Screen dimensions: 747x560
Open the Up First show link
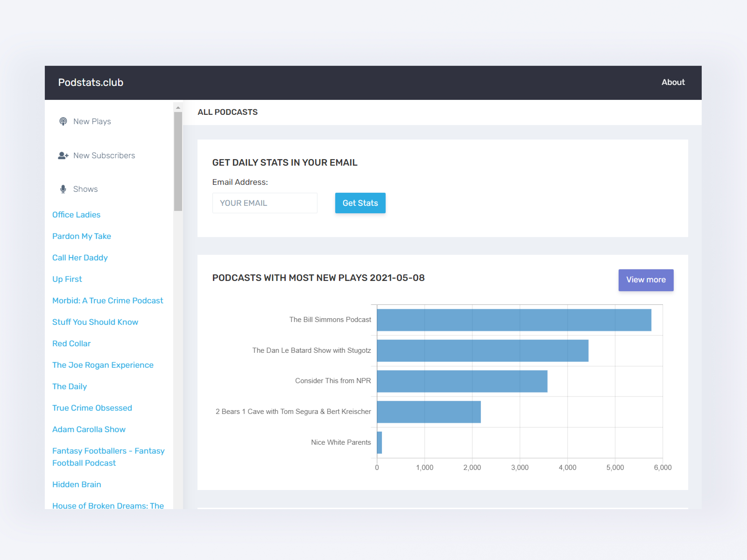(67, 279)
